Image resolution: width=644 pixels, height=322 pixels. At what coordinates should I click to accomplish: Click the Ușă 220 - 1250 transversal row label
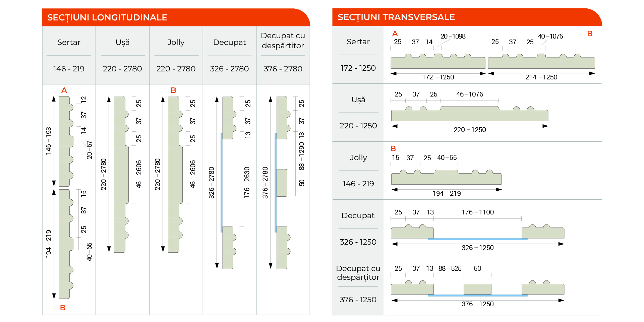[358, 126]
